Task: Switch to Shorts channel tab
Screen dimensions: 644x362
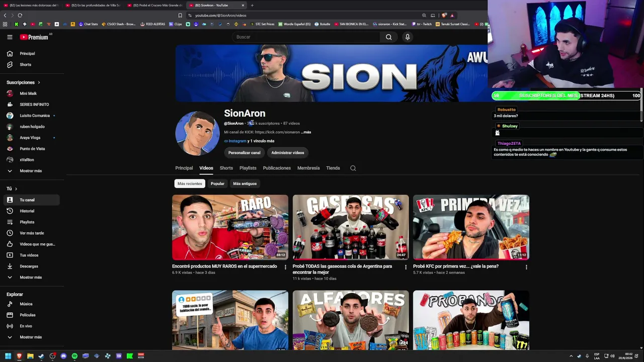Action: (x=226, y=168)
